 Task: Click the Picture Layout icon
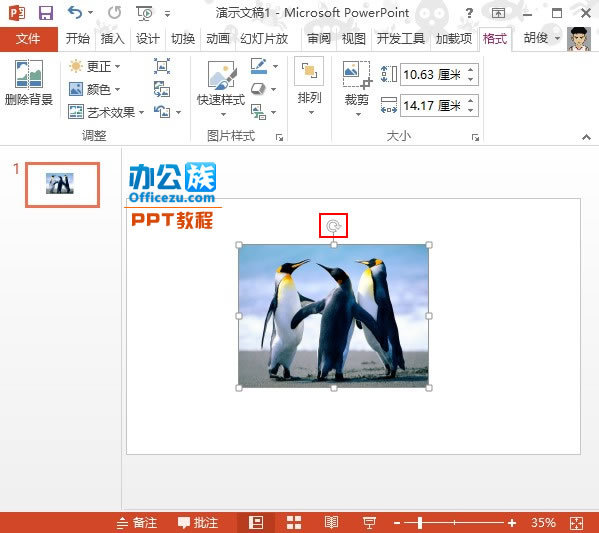click(x=258, y=112)
